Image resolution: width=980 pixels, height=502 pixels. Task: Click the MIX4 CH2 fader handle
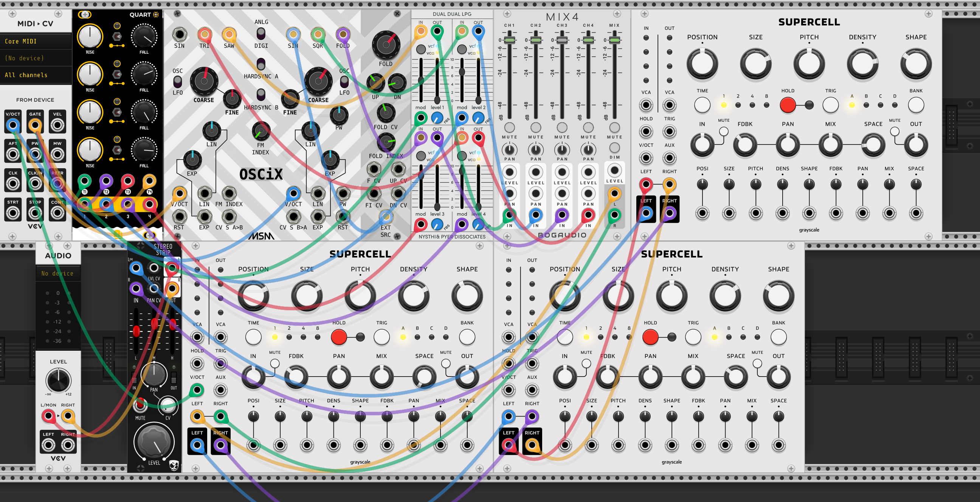[x=536, y=40]
